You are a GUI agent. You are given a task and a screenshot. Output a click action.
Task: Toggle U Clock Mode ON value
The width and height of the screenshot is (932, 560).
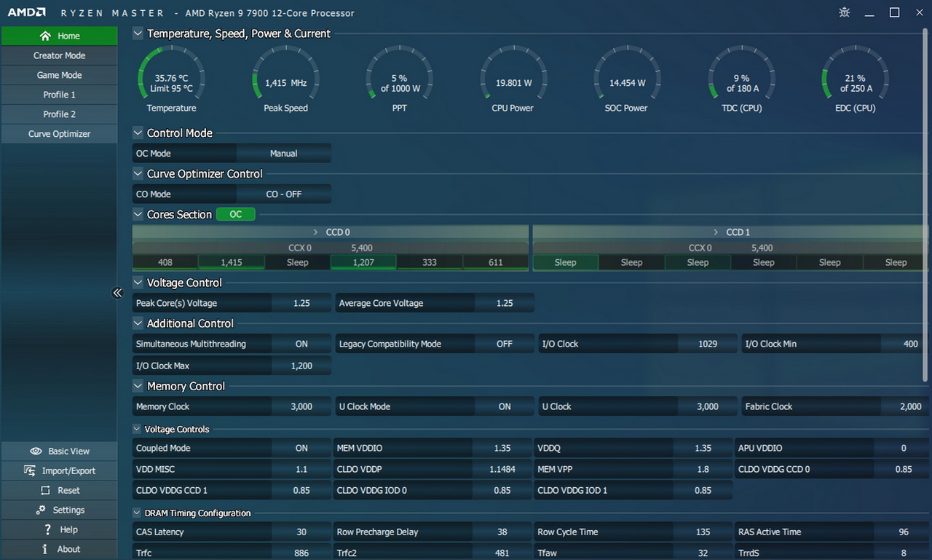tap(505, 406)
